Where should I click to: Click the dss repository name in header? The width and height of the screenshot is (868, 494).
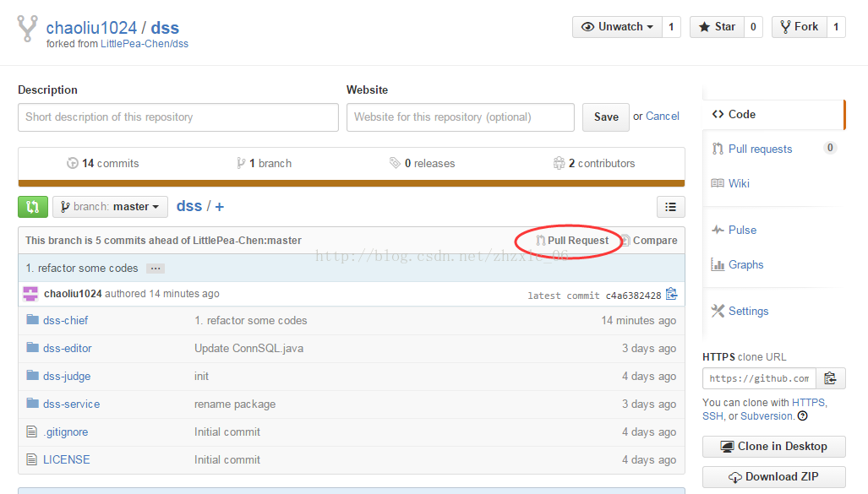(165, 28)
